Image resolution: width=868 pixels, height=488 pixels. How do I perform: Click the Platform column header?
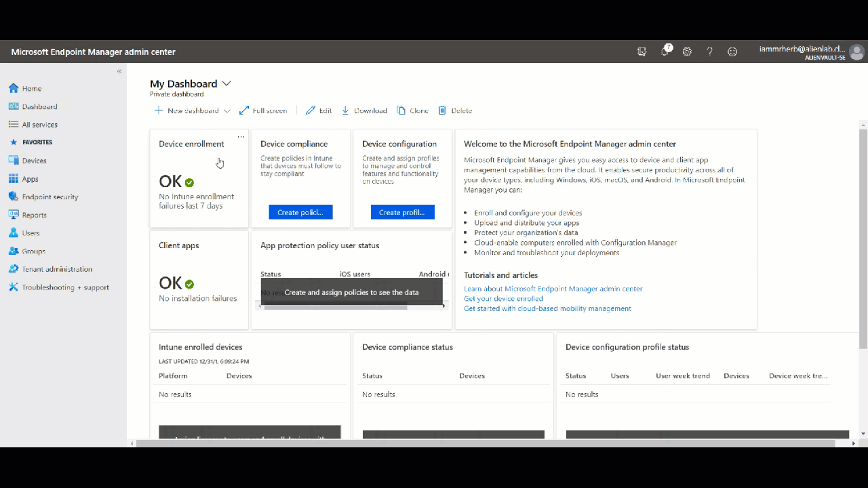[173, 375]
